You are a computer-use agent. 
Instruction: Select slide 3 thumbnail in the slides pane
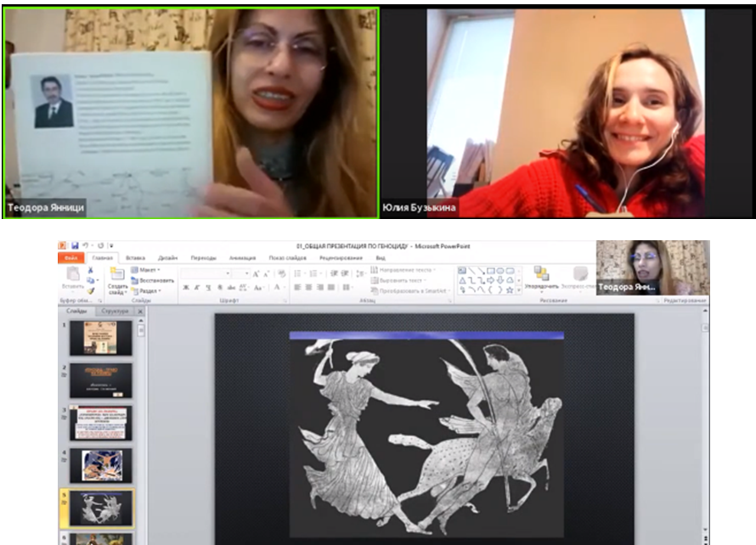[101, 423]
